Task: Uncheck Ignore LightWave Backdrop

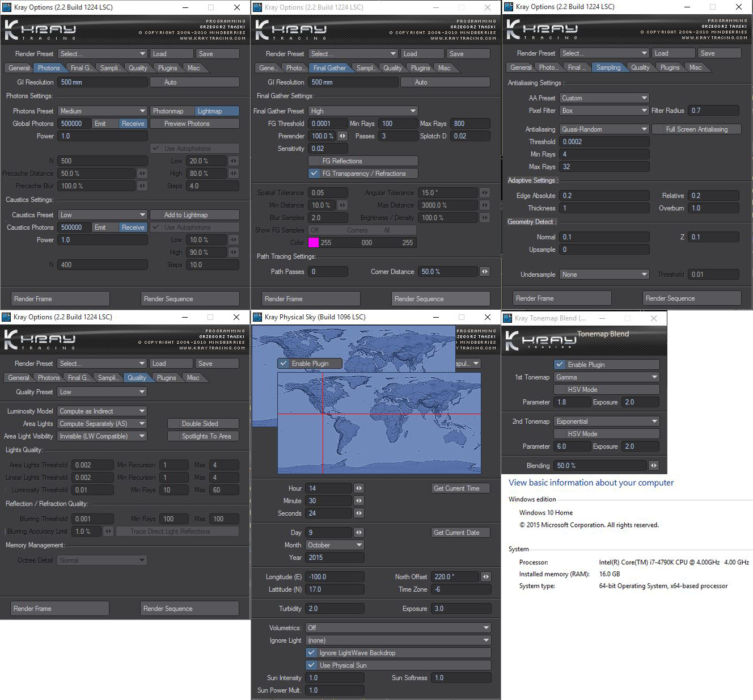Action: (311, 653)
